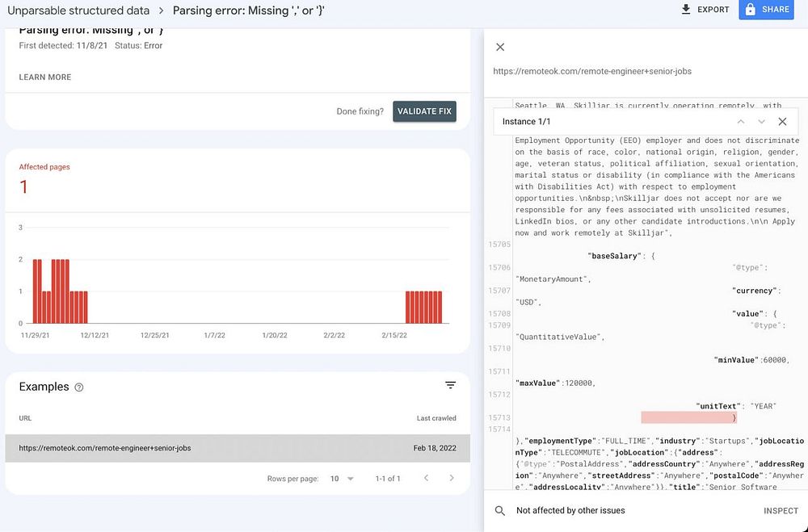Go to the previous examples page

[426, 479]
